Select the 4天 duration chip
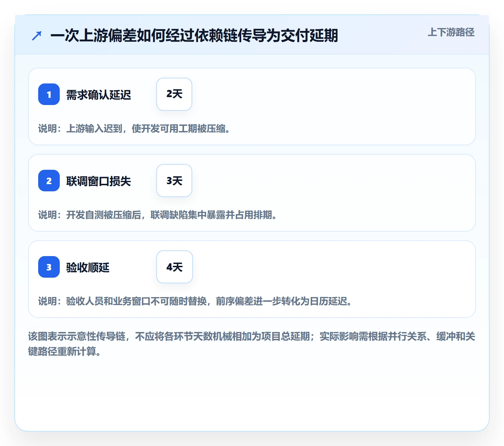The image size is (504, 446). (175, 267)
